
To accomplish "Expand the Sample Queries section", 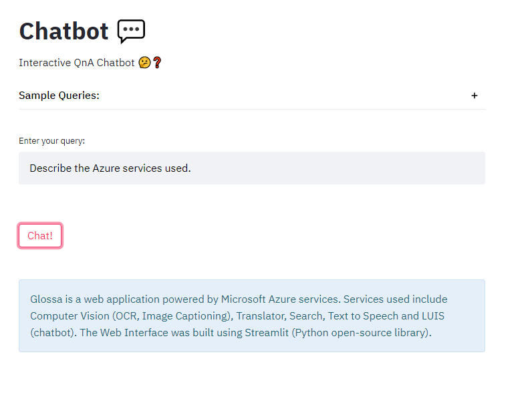I will pos(59,96).
